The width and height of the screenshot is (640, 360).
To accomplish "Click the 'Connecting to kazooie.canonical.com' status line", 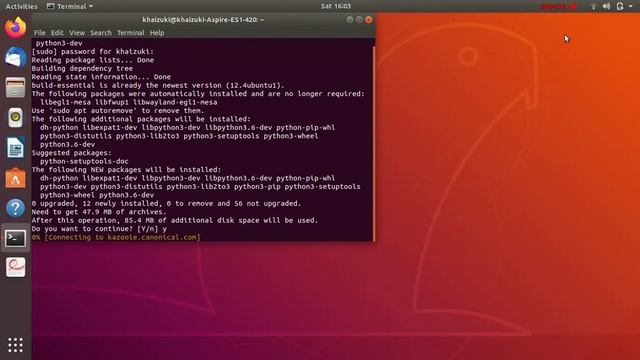I will click(x=116, y=237).
